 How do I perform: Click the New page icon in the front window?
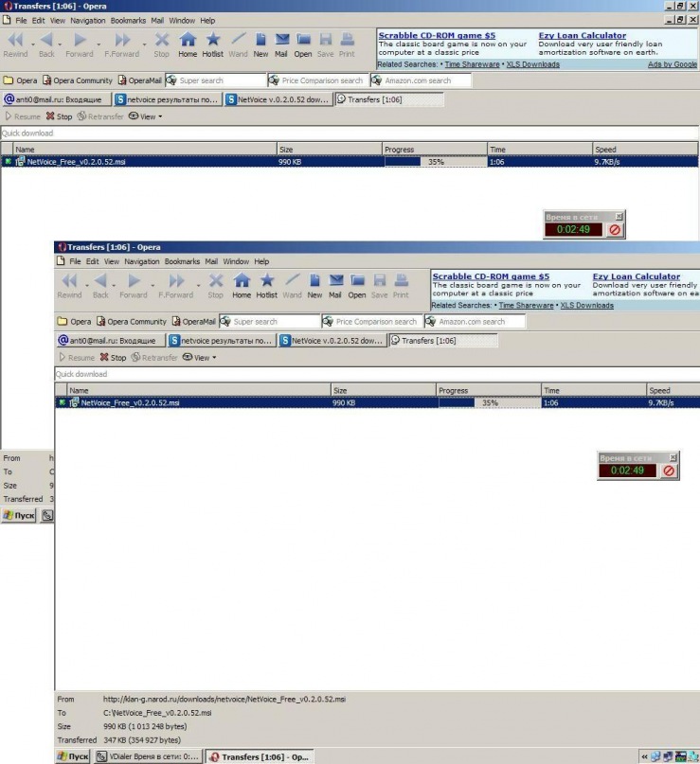[314, 280]
